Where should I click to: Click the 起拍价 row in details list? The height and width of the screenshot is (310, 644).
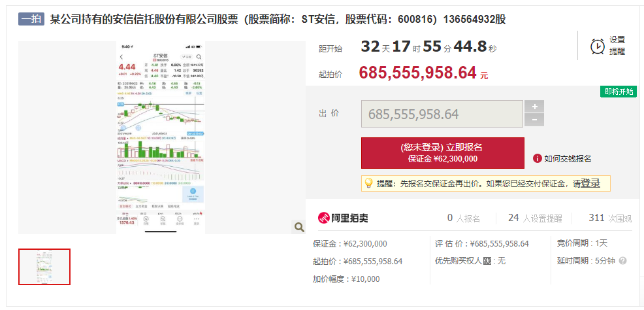pos(357,262)
